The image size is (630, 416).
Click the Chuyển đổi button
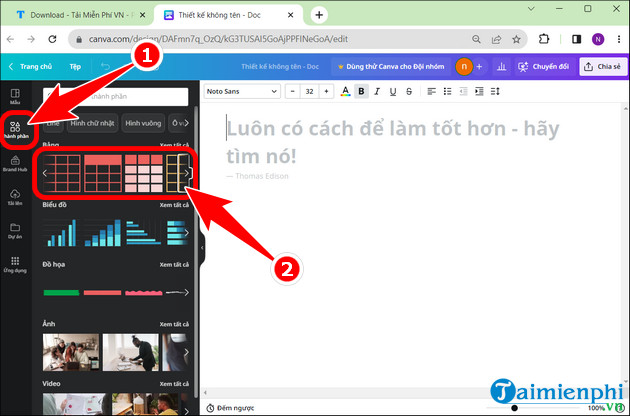[x=543, y=66]
